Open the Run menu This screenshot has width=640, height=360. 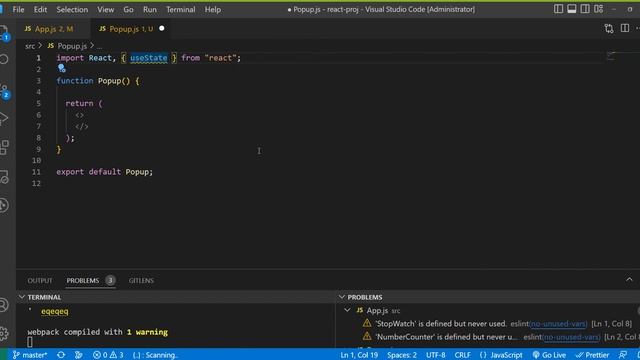point(150,9)
